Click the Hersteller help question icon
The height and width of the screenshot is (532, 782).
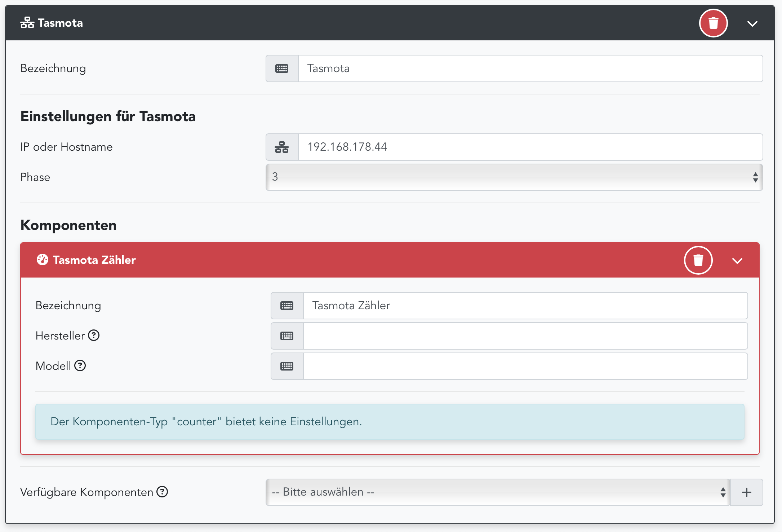pyautogui.click(x=94, y=336)
